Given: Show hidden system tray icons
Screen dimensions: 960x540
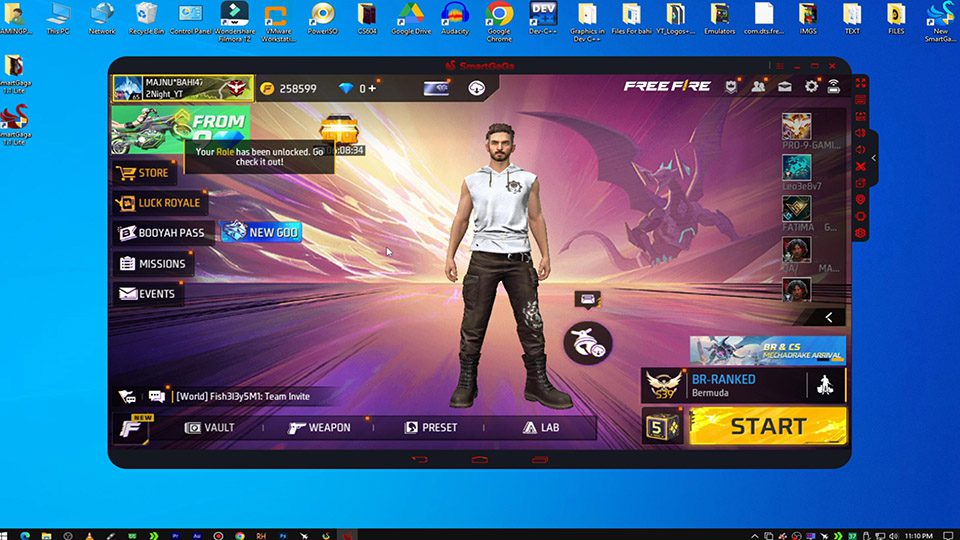Looking at the screenshot, I should [x=755, y=536].
